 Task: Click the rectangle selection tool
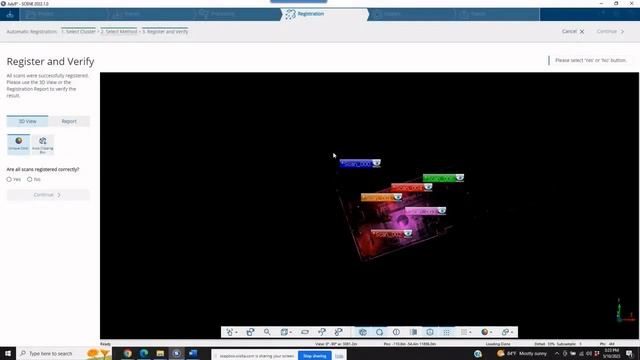305,332
